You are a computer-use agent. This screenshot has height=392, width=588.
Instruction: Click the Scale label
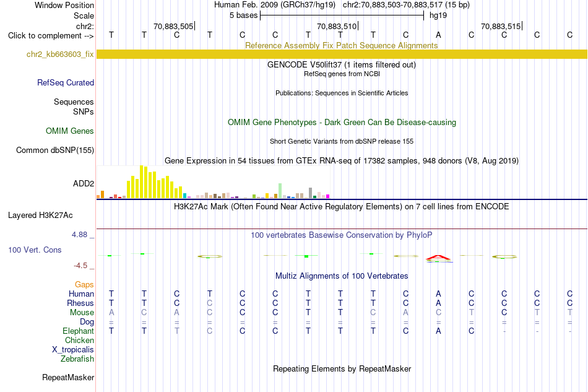point(84,15)
